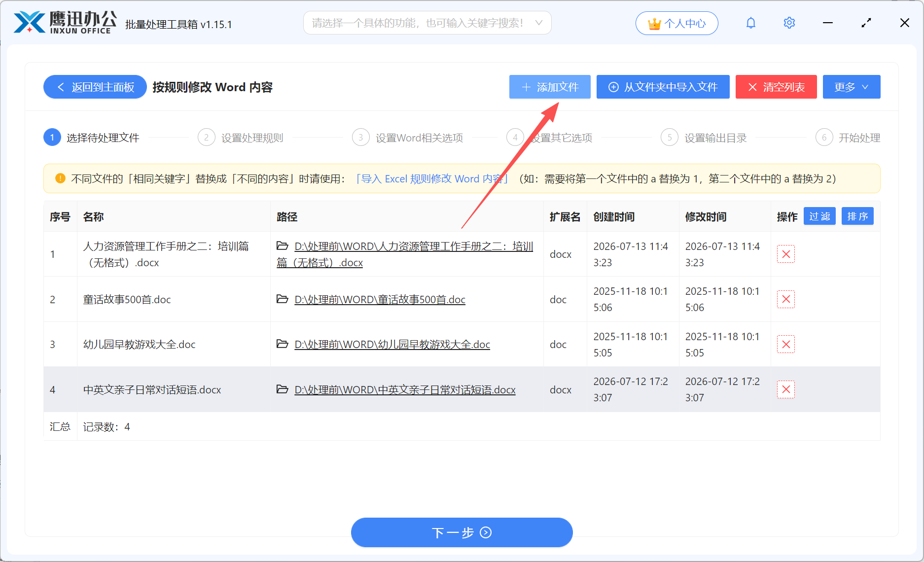
Task: Open path link D:\处理前\WORD\童话故事500首.doc
Action: click(x=380, y=299)
